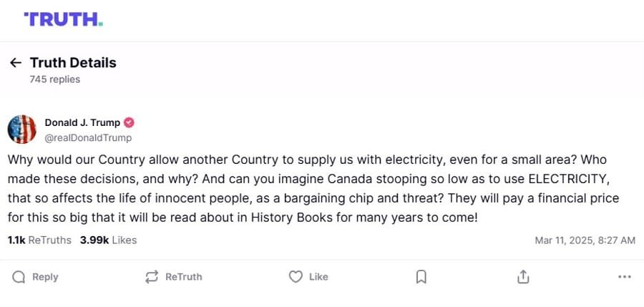Click the ReTruth arrows icon

pyautogui.click(x=152, y=277)
